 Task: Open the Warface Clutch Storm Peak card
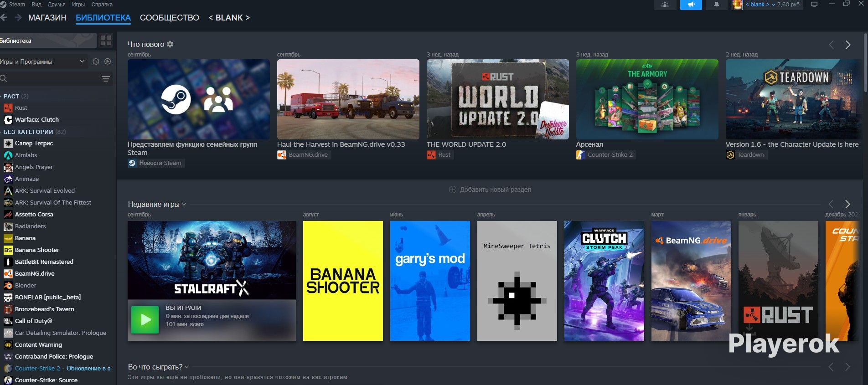click(x=604, y=281)
